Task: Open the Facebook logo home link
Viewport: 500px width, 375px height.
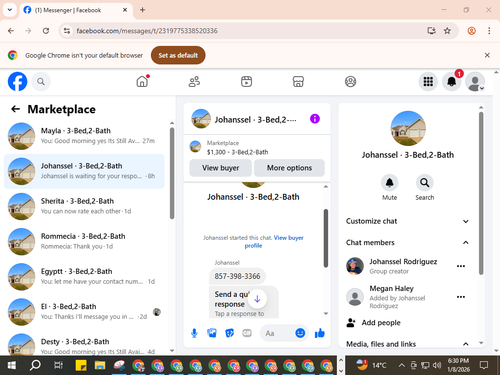Action: [17, 81]
